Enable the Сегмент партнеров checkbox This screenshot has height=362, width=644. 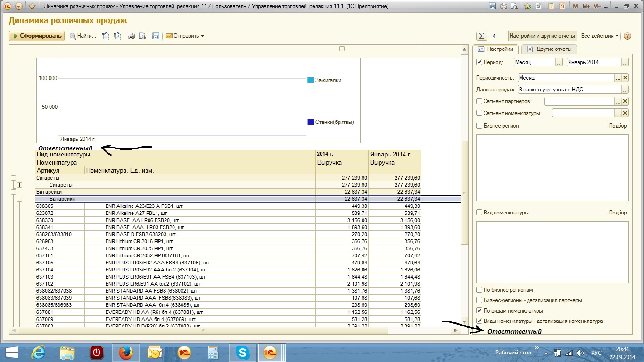479,101
